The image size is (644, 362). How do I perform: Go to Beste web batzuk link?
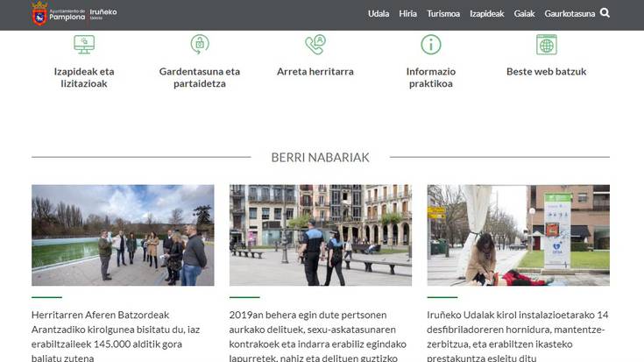546,72
